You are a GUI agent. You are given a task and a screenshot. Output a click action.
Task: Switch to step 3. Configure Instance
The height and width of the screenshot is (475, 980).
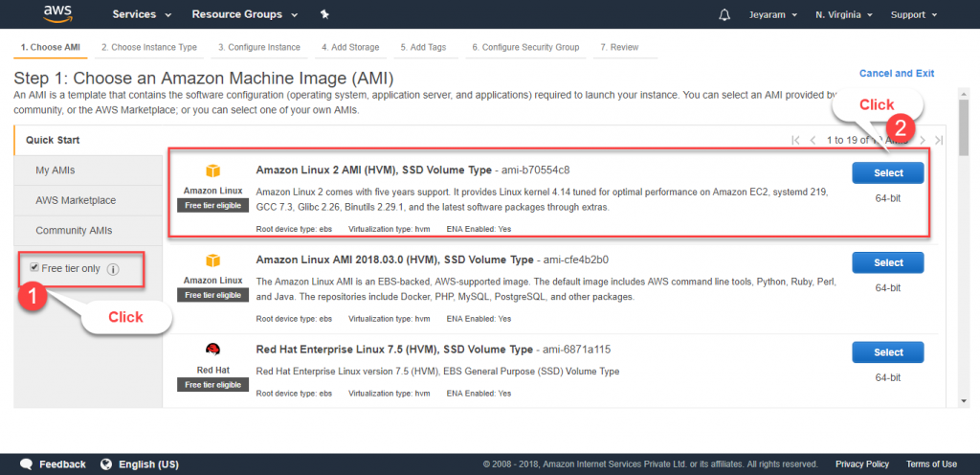click(x=259, y=48)
